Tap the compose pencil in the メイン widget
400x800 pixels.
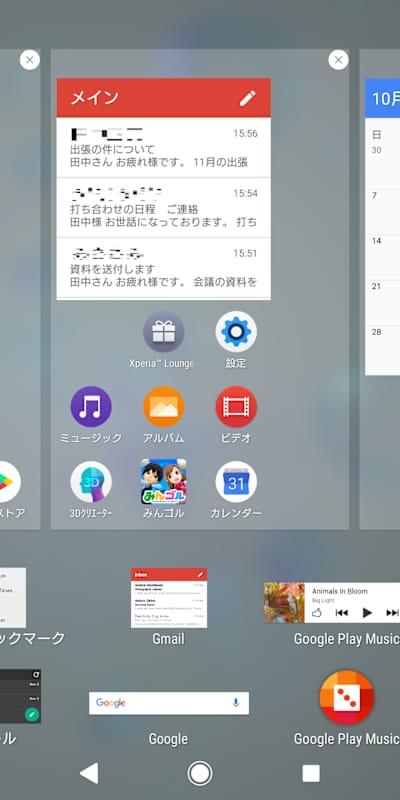(x=247, y=98)
